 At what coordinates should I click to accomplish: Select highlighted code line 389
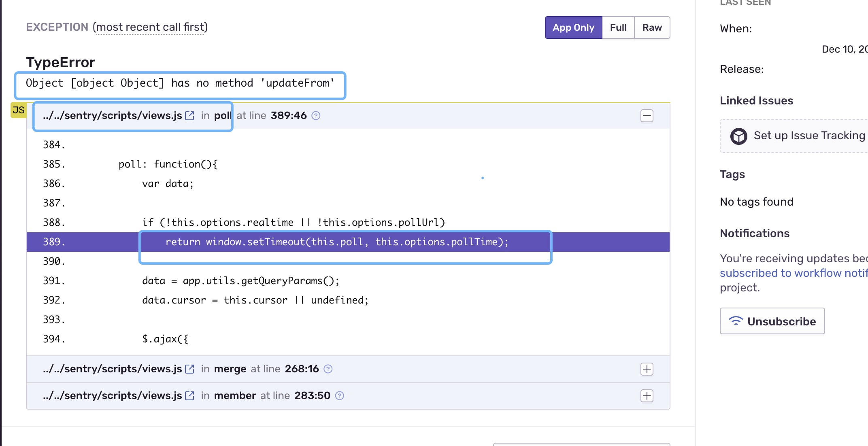(x=337, y=242)
